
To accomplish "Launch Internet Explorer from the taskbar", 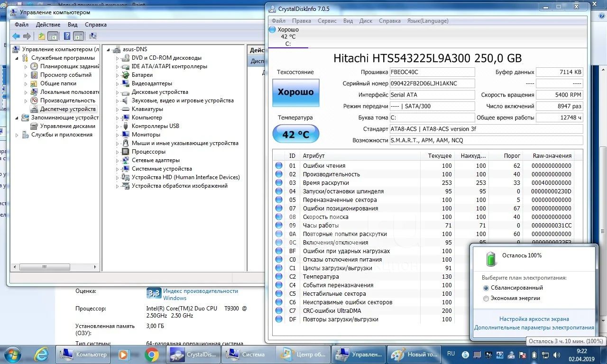I will (x=41, y=354).
